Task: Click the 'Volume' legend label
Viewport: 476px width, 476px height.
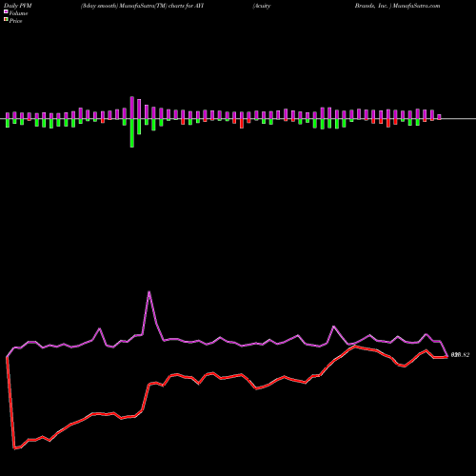Action: (18, 13)
